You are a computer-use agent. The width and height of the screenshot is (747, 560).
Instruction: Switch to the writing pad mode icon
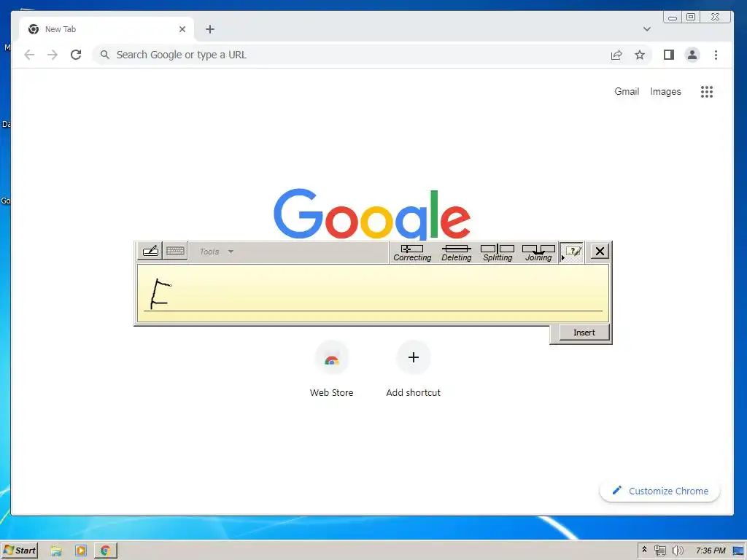pos(150,251)
